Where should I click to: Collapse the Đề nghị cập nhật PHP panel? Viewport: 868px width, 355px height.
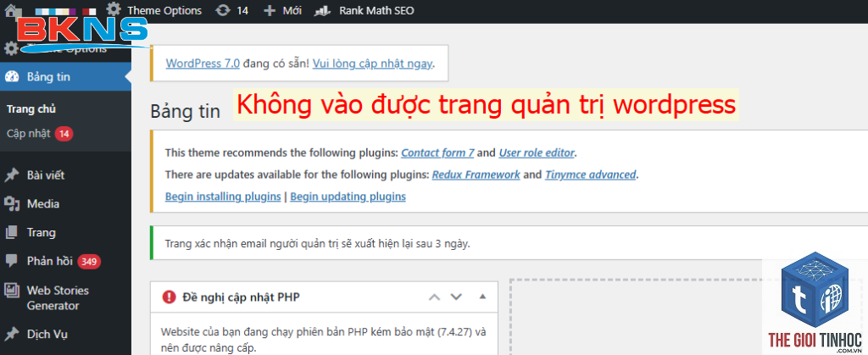pos(482,297)
